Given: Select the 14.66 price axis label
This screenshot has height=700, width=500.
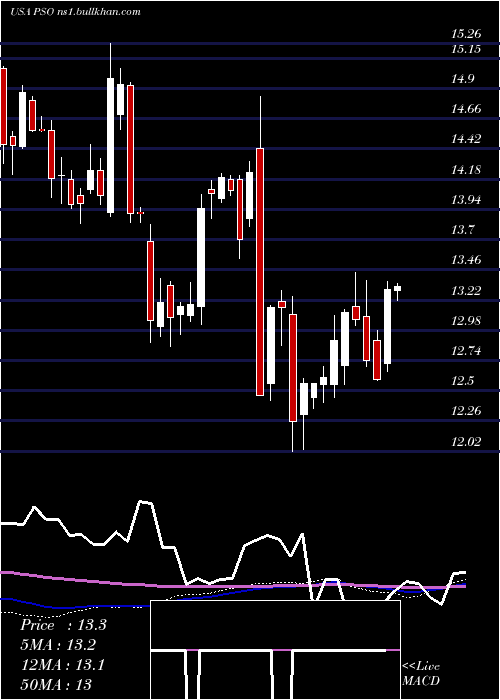Looking at the screenshot, I should pyautogui.click(x=466, y=108).
